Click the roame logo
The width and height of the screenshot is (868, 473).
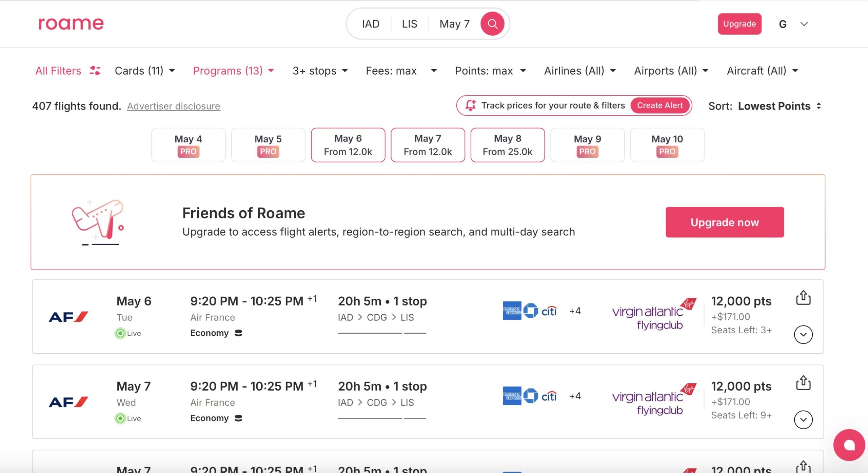[71, 23]
